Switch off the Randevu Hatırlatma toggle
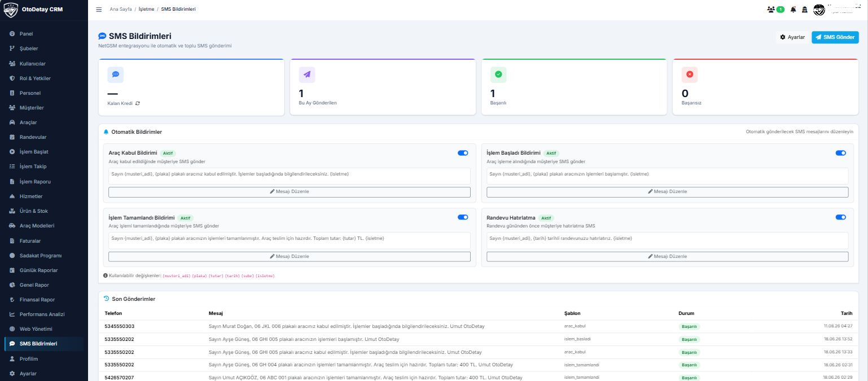Screen dimensions: 868x381 (x=840, y=217)
